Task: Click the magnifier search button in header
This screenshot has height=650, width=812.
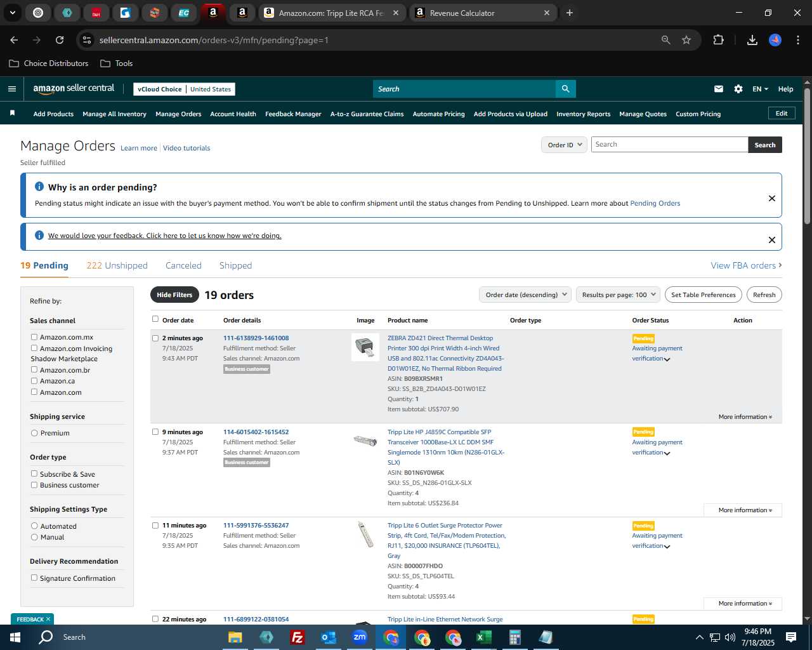Action: point(565,89)
